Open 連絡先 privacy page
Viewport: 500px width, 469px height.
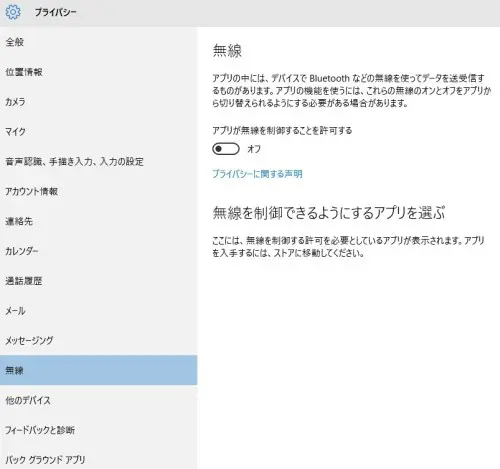(x=98, y=221)
